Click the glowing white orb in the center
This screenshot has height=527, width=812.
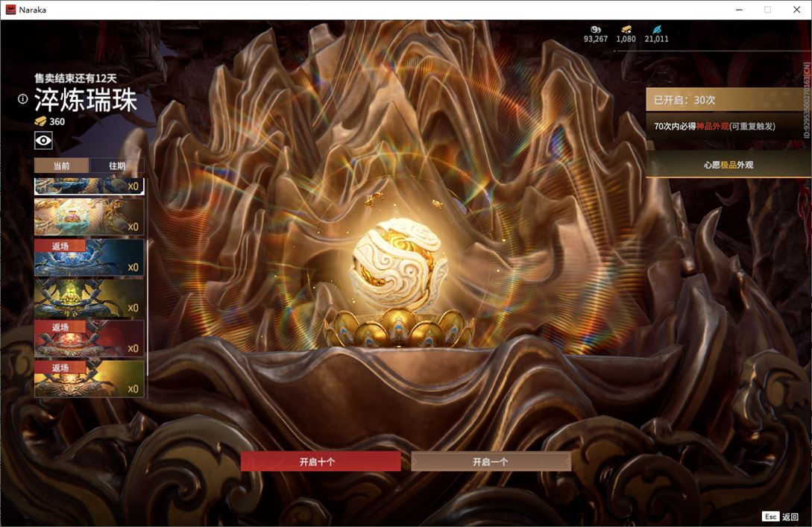[397, 264]
